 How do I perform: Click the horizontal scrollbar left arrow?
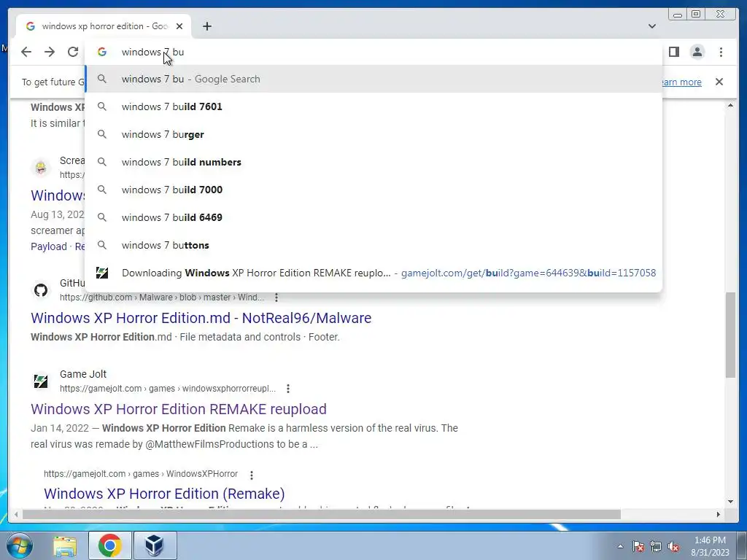(x=16, y=514)
